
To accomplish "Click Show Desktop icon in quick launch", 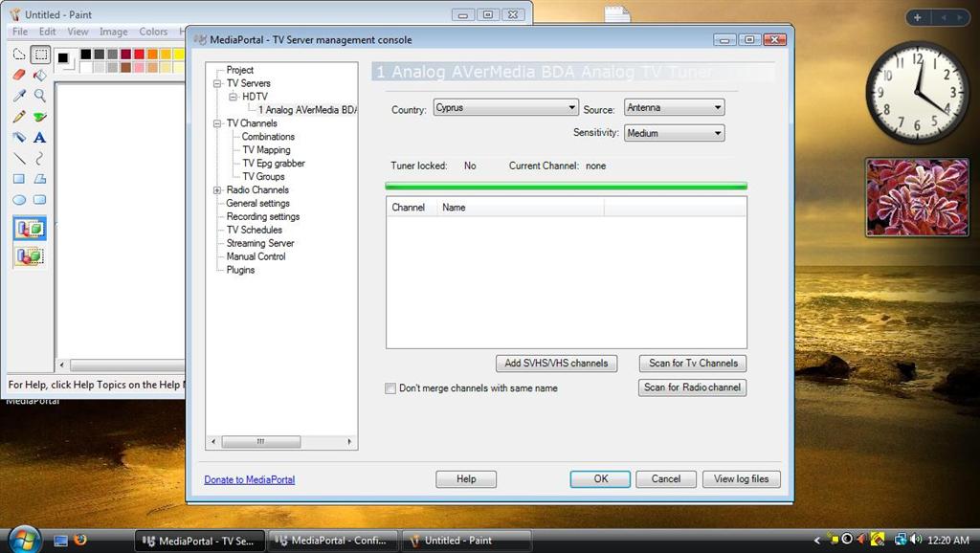I will pos(60,541).
